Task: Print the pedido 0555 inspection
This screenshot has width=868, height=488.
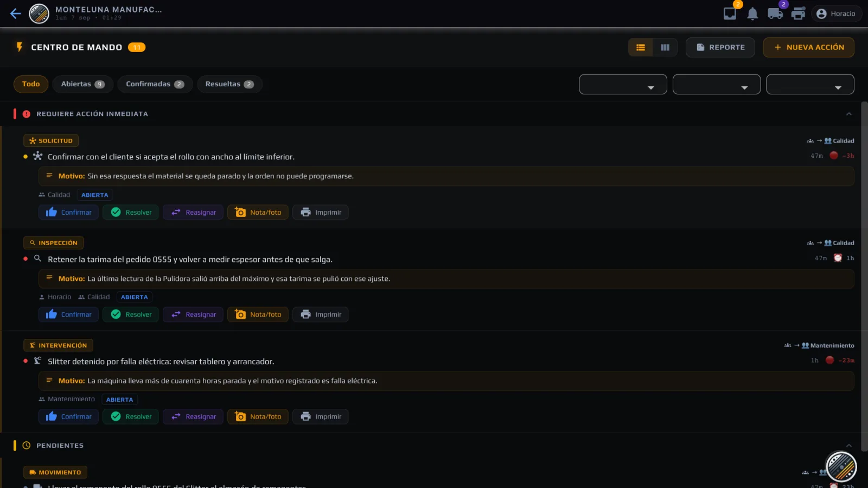Action: [321, 314]
